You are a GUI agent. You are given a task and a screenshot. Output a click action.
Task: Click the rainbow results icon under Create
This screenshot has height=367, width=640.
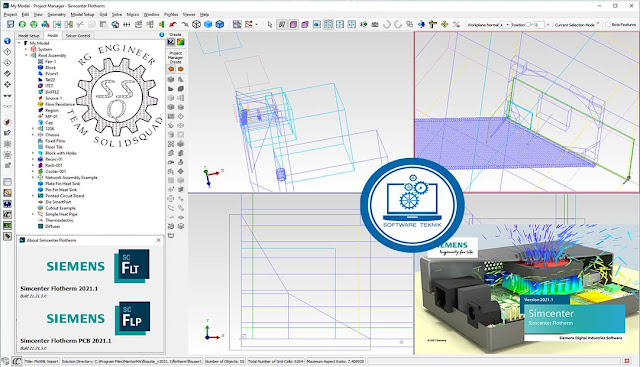pos(180,42)
